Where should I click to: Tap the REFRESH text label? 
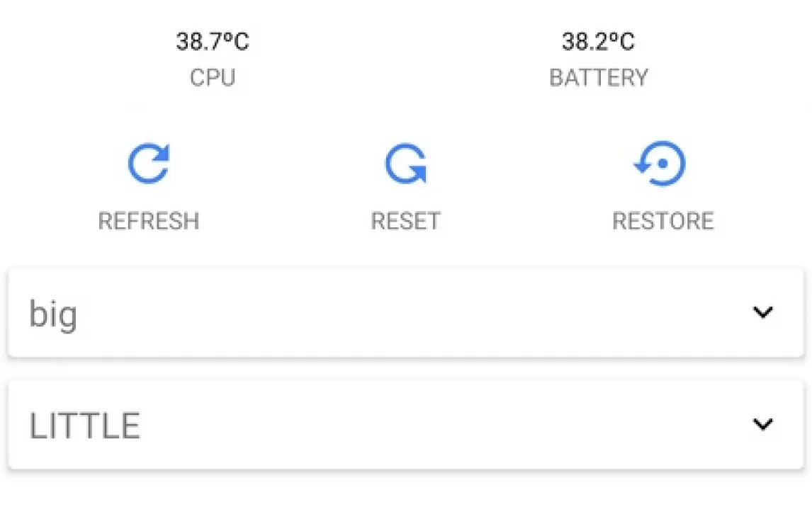coord(149,221)
